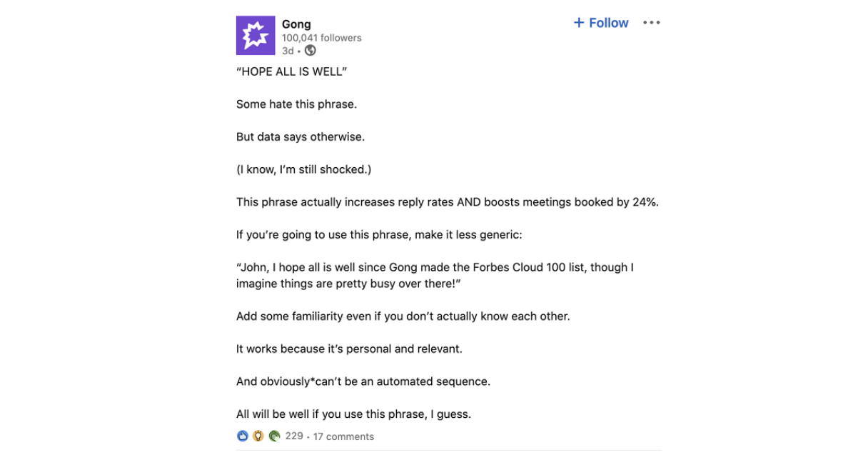Click the "Add some familiarity" sentence
868x460 pixels.
(x=403, y=316)
